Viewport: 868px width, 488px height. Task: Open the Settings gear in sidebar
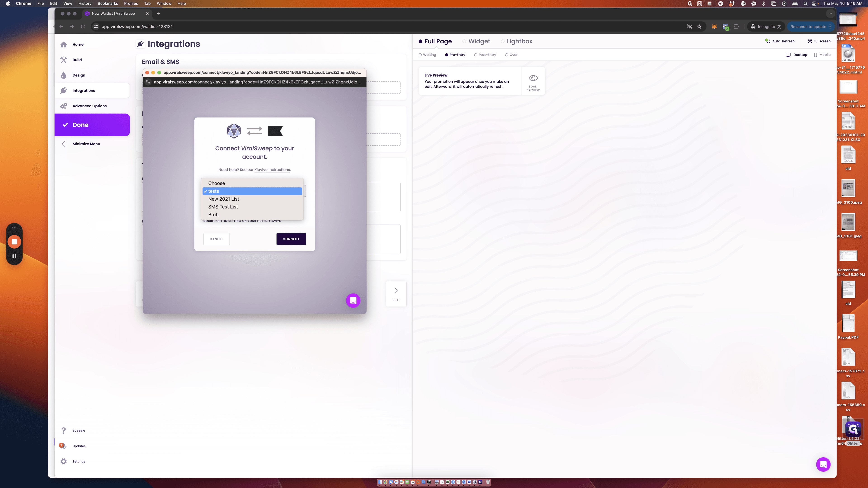tap(63, 461)
